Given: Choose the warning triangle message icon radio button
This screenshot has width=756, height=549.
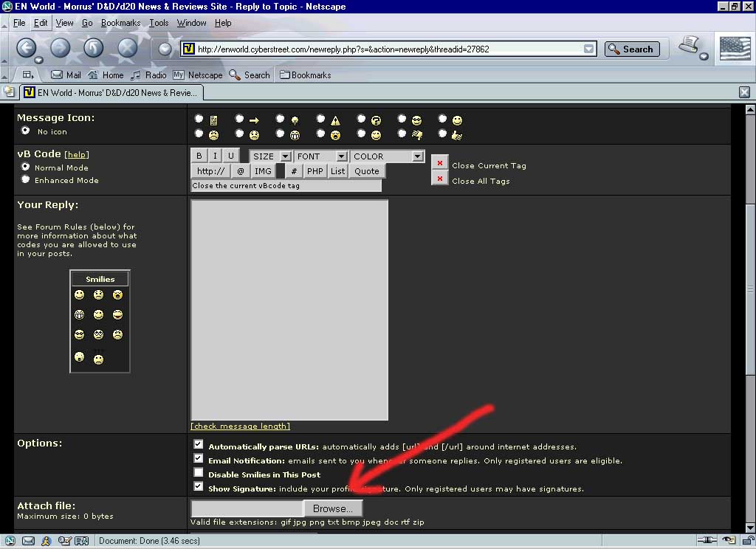Looking at the screenshot, I should tap(320, 119).
